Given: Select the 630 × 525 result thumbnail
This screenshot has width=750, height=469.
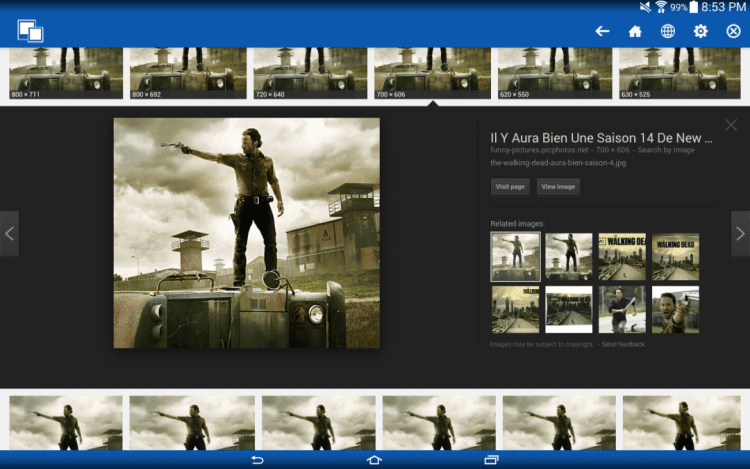Looking at the screenshot, I should [680, 73].
